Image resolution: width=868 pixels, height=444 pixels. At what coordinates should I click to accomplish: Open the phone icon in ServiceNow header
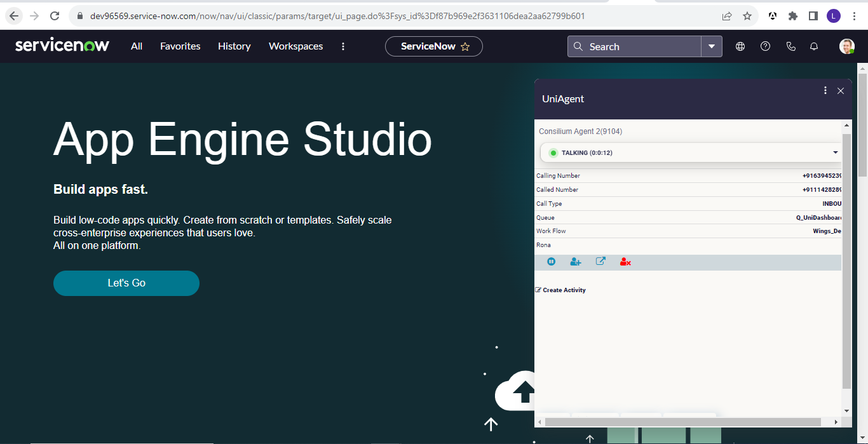[x=790, y=46]
